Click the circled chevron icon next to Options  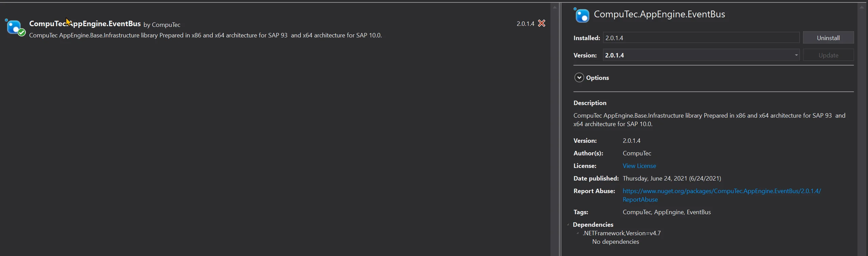pos(579,78)
